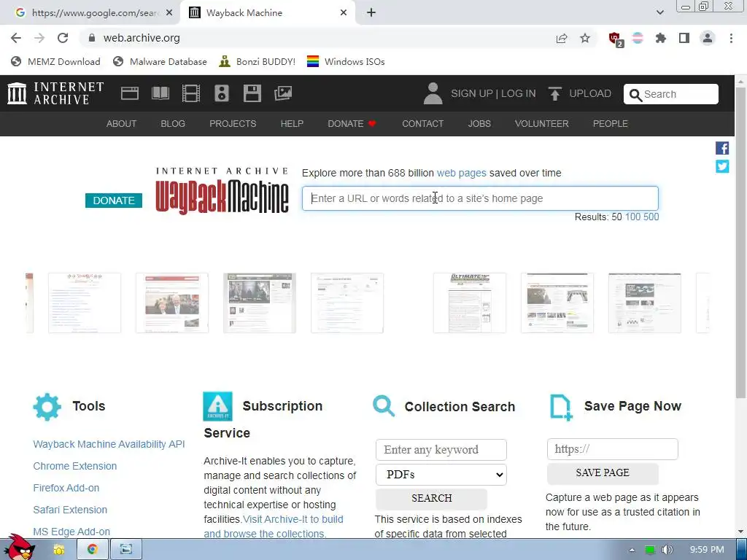Click the LOG IN link
The width and height of the screenshot is (747, 560).
pos(519,94)
